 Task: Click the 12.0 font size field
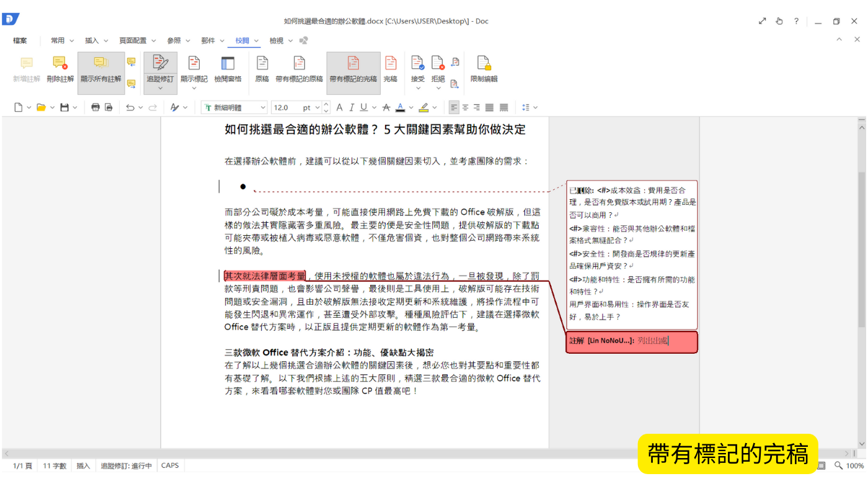click(285, 107)
